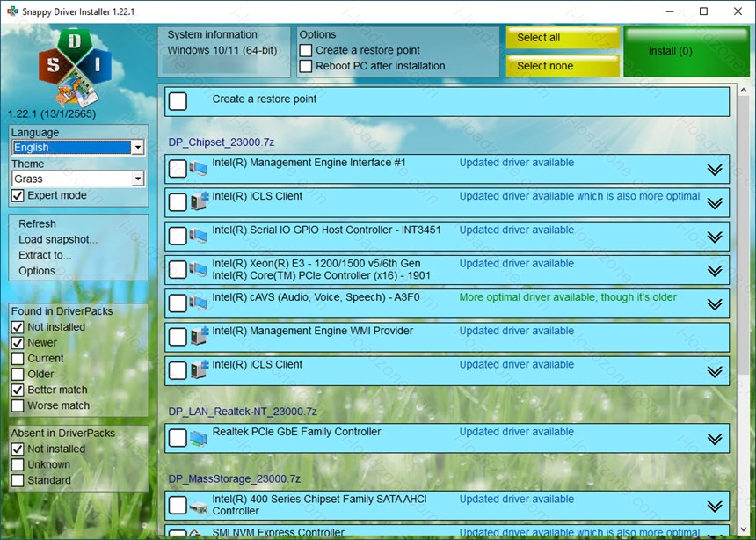Screen dimensions: 756x540
Task: Click the SDI cube logo
Action: (75, 68)
